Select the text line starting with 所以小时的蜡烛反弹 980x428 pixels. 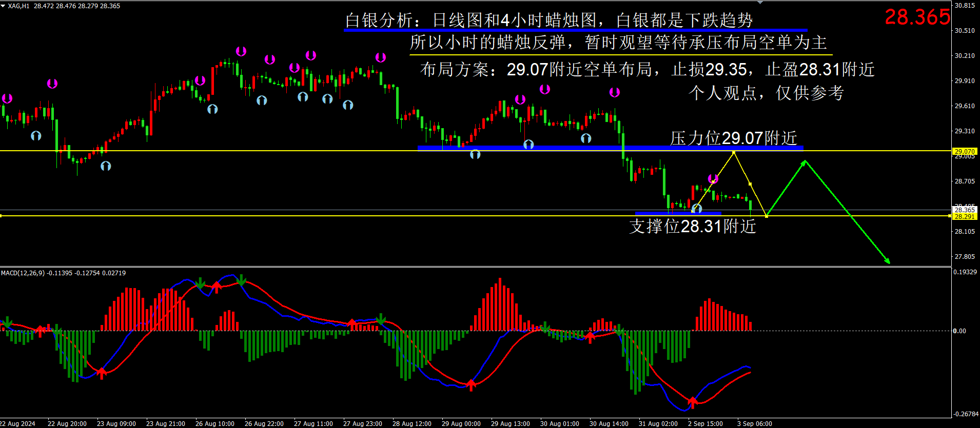click(618, 43)
